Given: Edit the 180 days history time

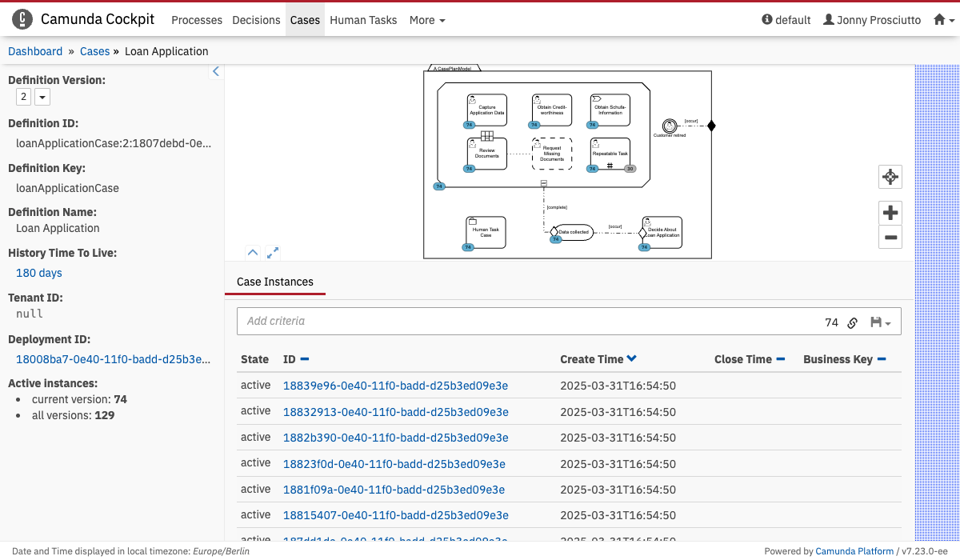Looking at the screenshot, I should (x=39, y=273).
